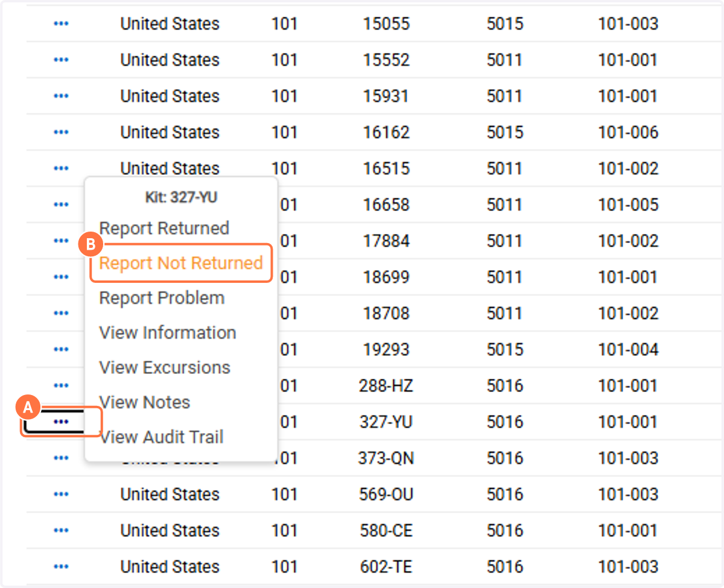Click site 101 in row 15931
The image size is (724, 588).
[x=285, y=96]
